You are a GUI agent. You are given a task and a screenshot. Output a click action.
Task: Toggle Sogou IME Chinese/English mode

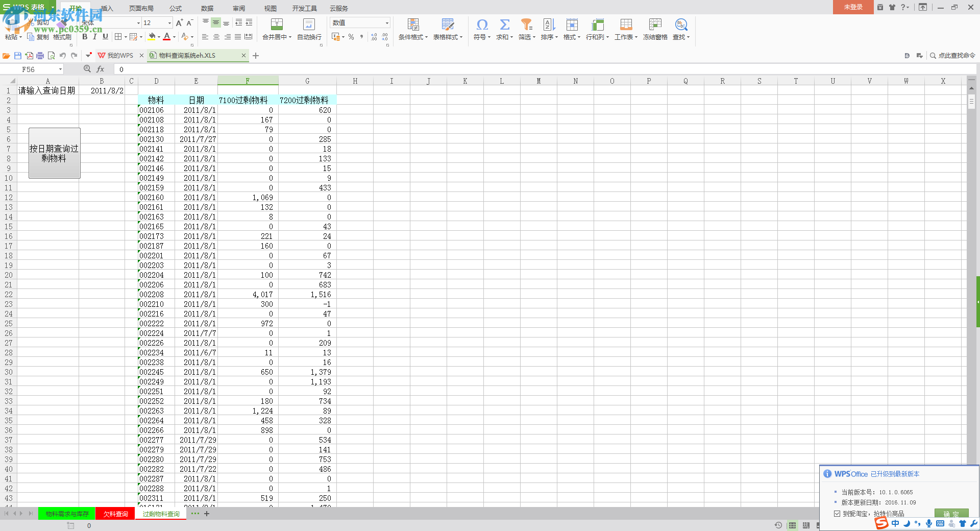pos(896,523)
